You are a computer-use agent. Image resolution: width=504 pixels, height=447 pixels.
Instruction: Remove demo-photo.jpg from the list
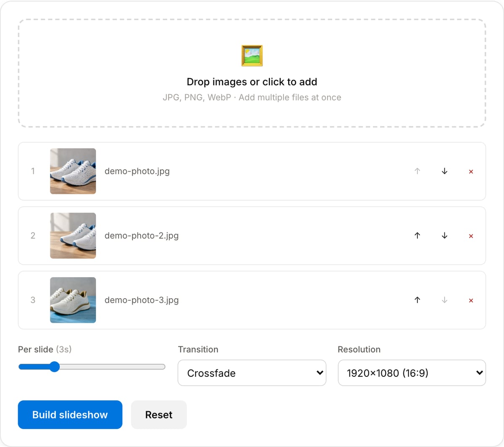tap(471, 171)
